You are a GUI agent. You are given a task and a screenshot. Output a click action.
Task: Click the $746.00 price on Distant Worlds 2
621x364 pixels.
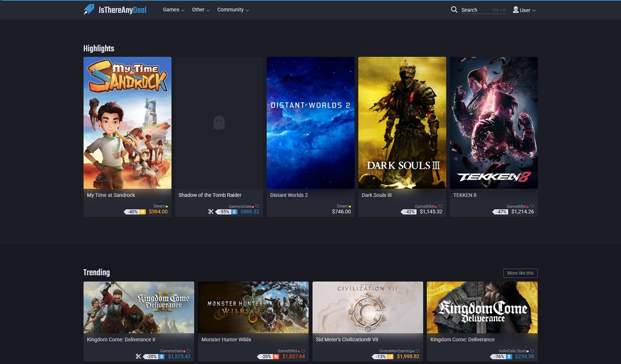pyautogui.click(x=342, y=212)
